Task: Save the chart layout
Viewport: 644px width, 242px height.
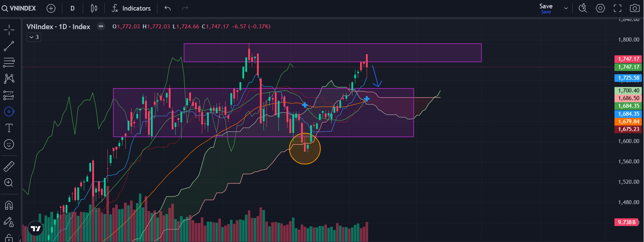Action: point(546,8)
